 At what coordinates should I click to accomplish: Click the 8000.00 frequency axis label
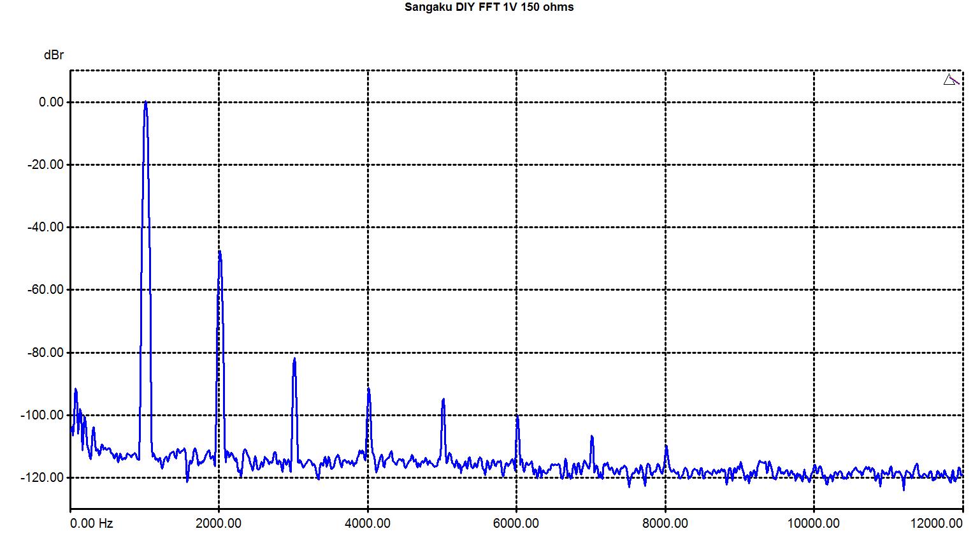point(665,523)
